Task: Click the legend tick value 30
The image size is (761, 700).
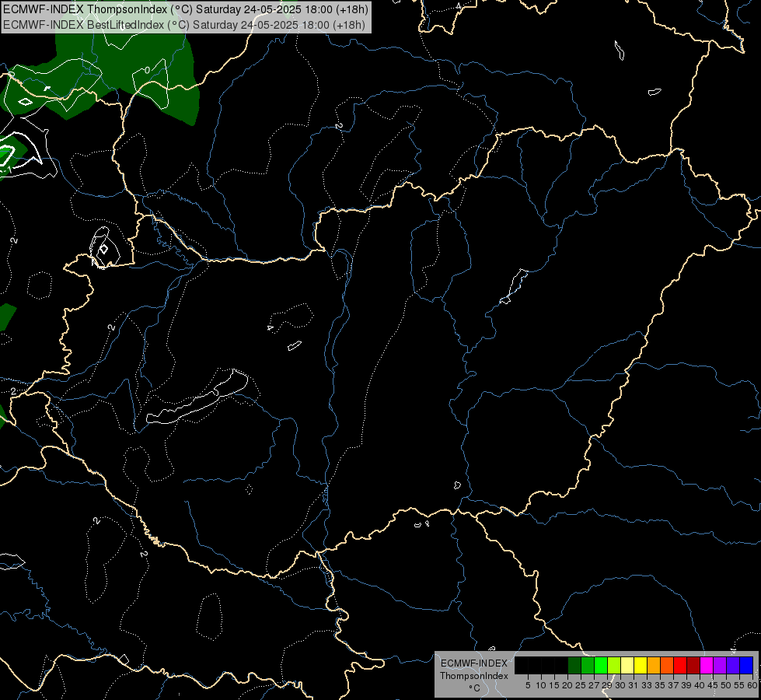Action: [x=621, y=685]
